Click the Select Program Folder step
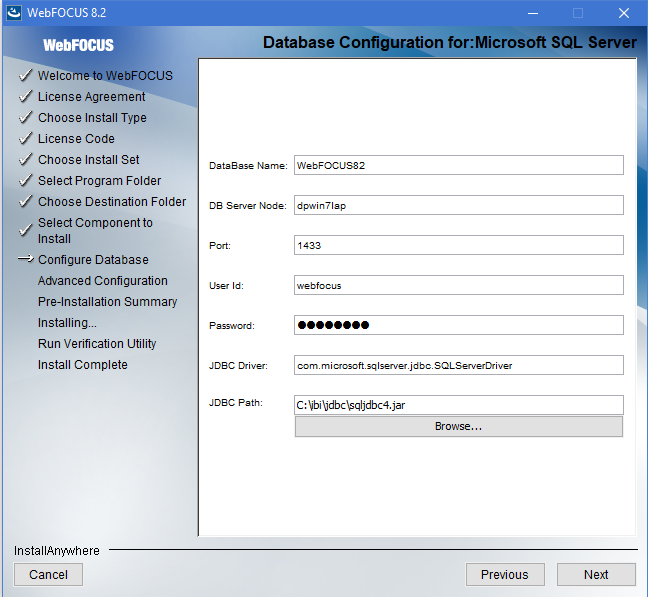648x597 pixels. [99, 181]
